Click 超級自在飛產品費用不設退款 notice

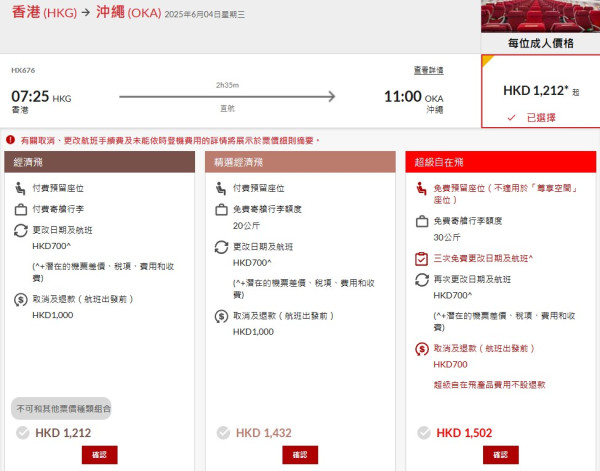point(489,385)
